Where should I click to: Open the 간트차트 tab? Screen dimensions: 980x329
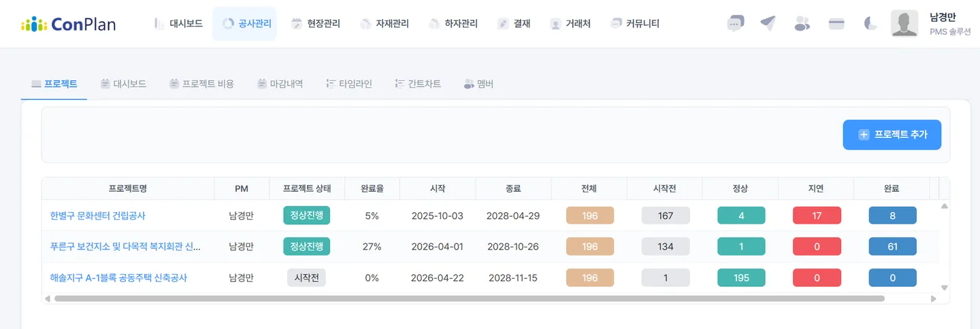click(x=418, y=84)
